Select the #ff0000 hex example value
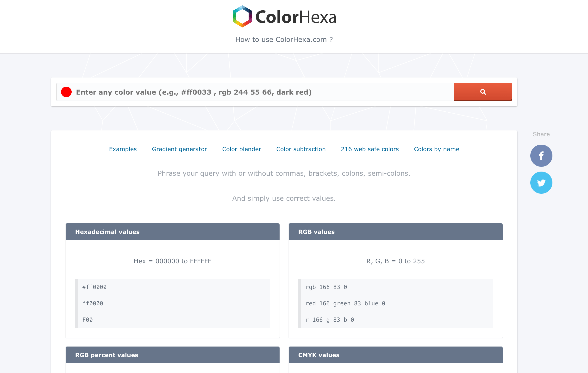 [x=94, y=287]
